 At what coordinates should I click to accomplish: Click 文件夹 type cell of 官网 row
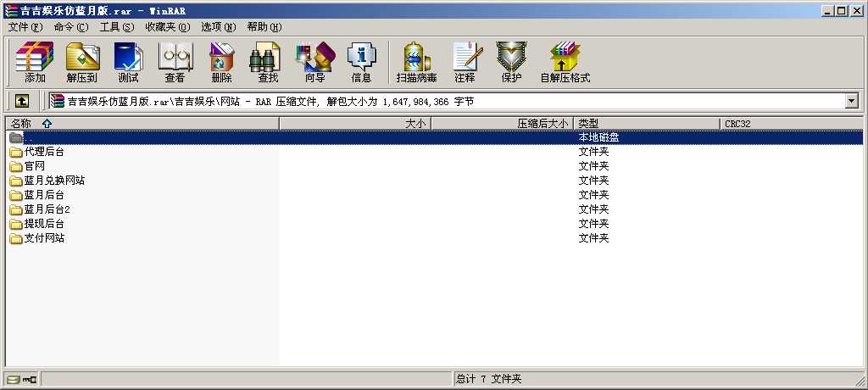[593, 166]
